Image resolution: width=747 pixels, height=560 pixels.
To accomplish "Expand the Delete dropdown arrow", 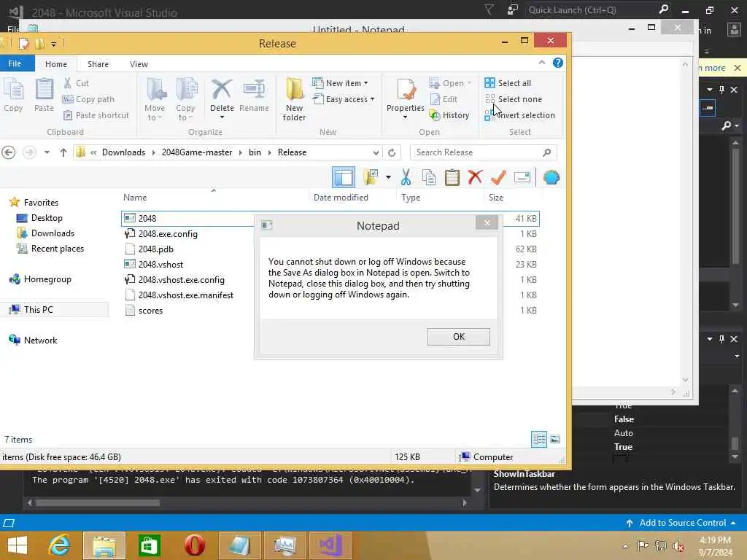I will (x=222, y=117).
